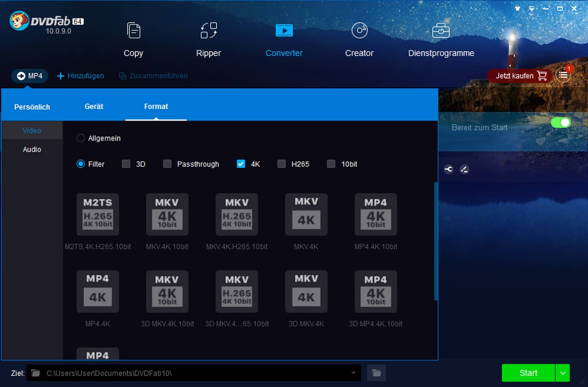Screen dimensions: 588x387
Task: Select the MP4.4K format profile
Action: click(x=98, y=299)
